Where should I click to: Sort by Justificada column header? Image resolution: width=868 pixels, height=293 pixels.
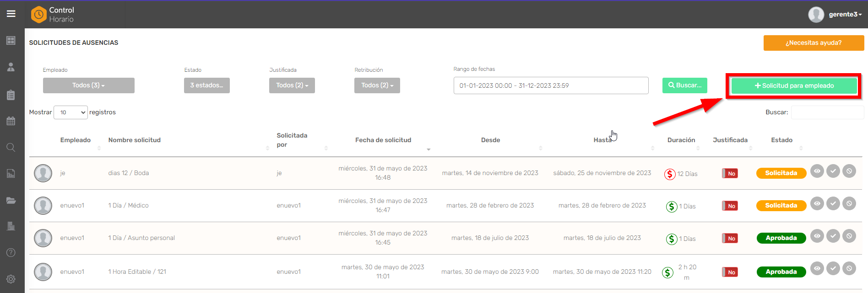[x=730, y=140]
